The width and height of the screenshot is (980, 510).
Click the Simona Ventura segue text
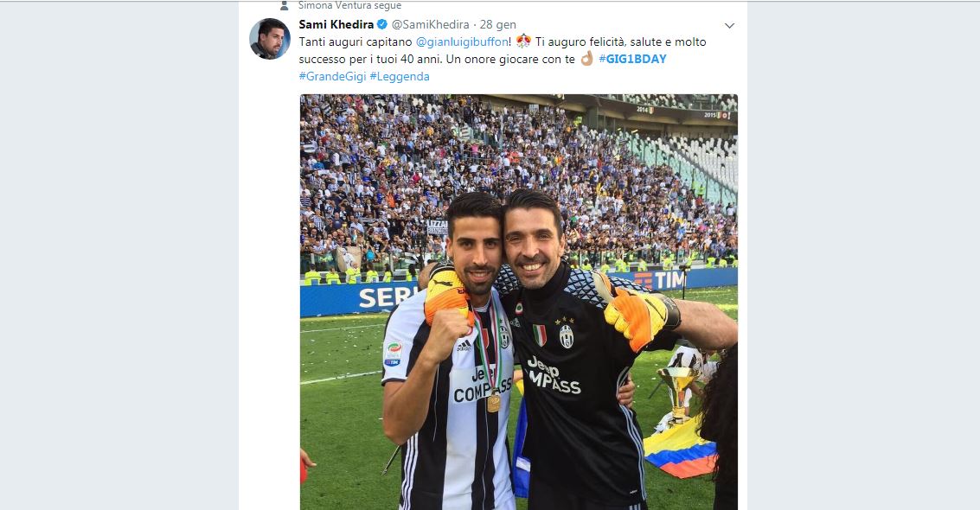pyautogui.click(x=350, y=5)
